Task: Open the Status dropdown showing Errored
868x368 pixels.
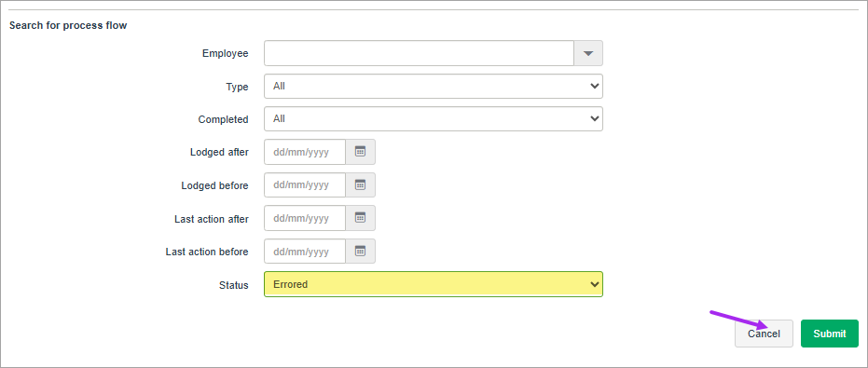Action: (434, 284)
